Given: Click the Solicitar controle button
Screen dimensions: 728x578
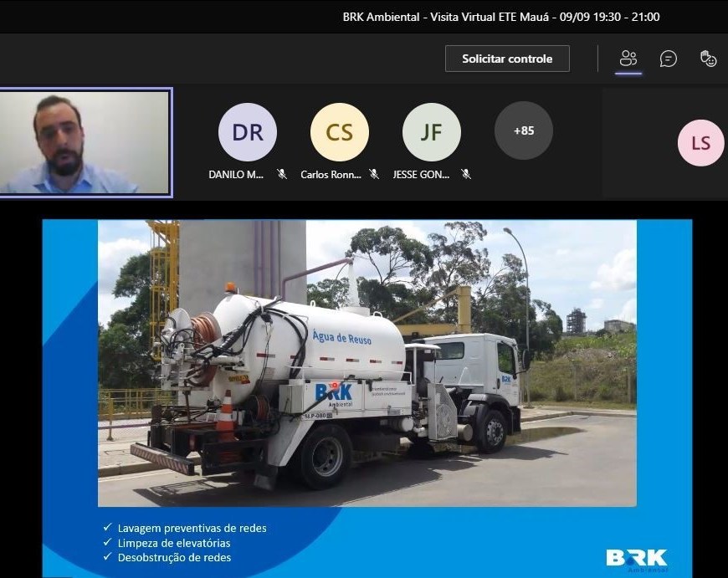Looking at the screenshot, I should [x=507, y=59].
